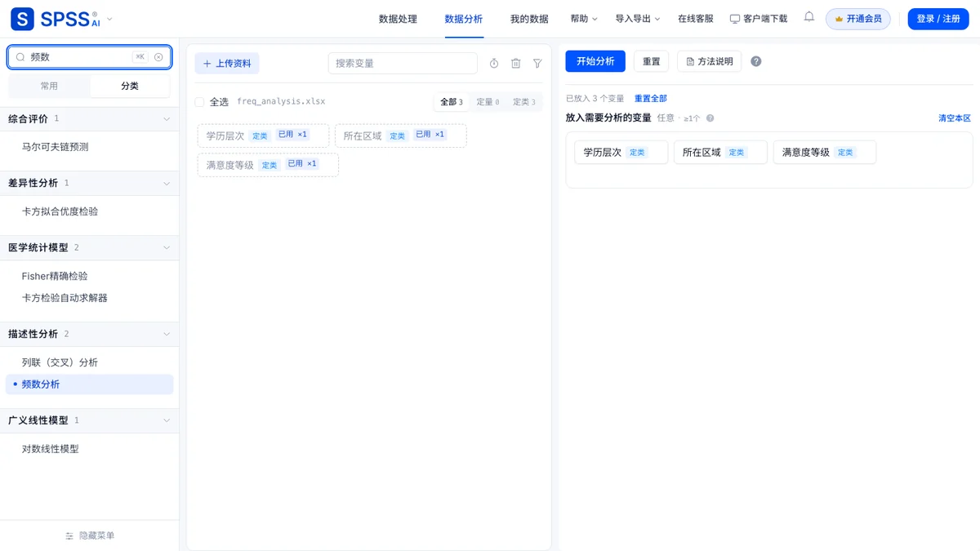Click the 清空本区 link

click(955, 118)
